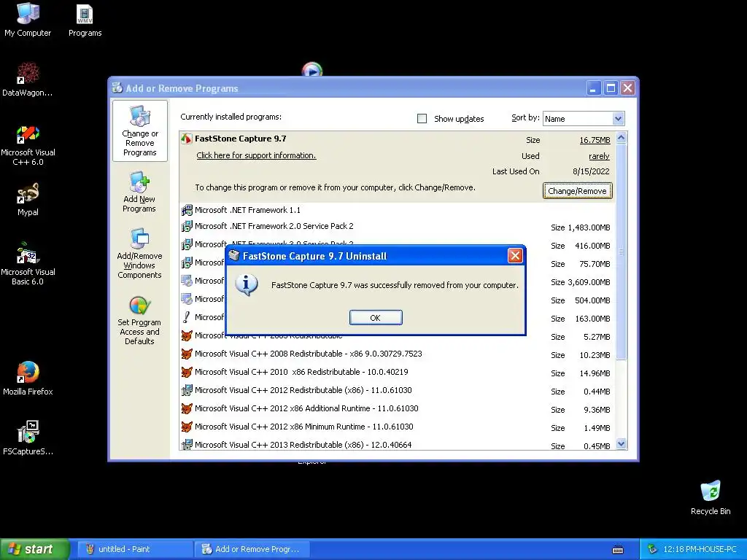Select Visual C++ 2012 x86 Additional Runtime
Viewport: 747px width, 560px height.
point(398,408)
